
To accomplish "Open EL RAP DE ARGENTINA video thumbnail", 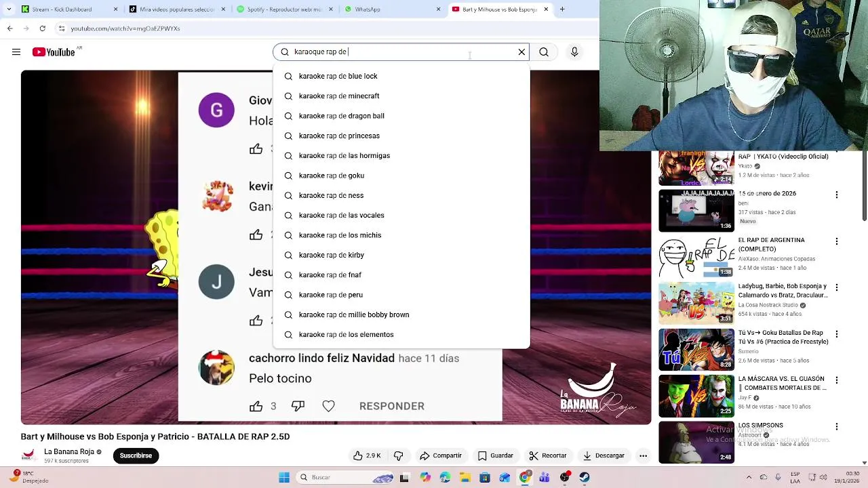I will click(x=696, y=257).
